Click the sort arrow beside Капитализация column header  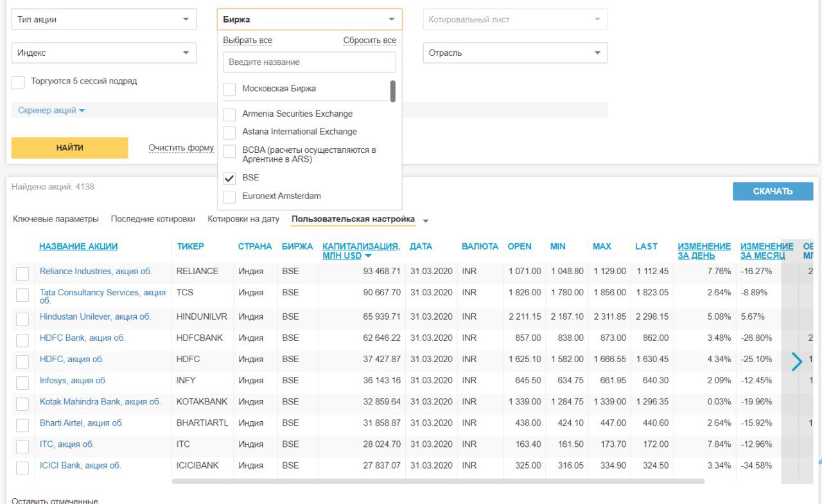point(368,256)
